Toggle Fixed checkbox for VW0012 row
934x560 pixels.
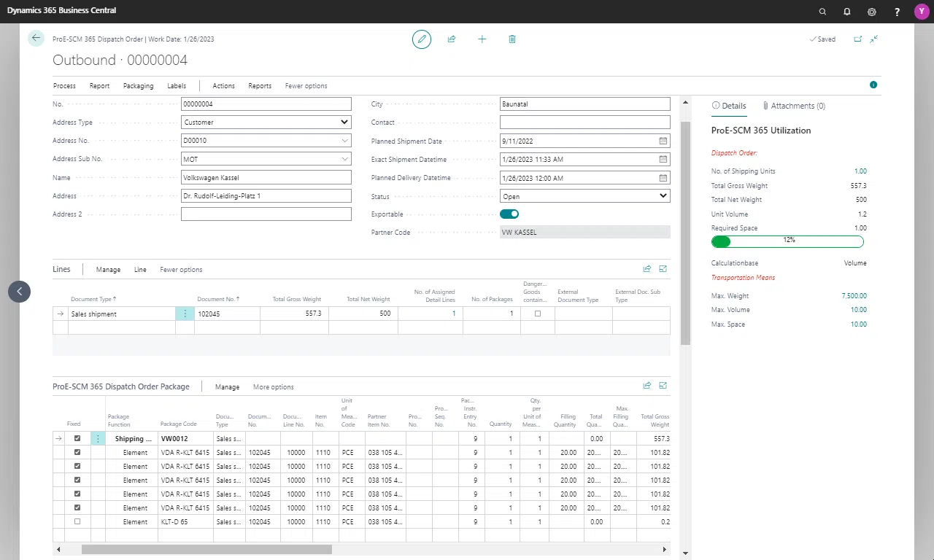coord(77,439)
